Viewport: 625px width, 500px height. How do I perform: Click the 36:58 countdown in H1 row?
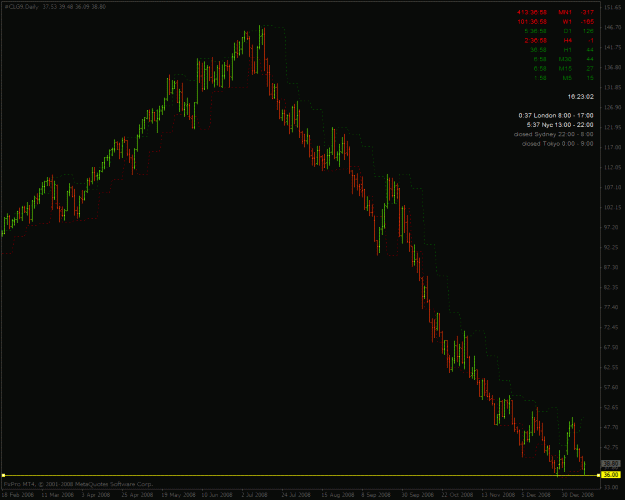click(x=539, y=50)
